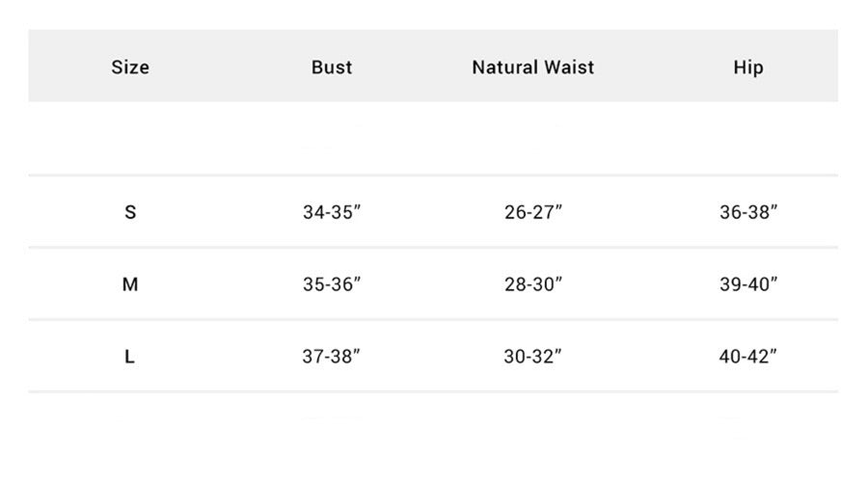Select the M size row label
The height and width of the screenshot is (482, 868).
click(130, 283)
